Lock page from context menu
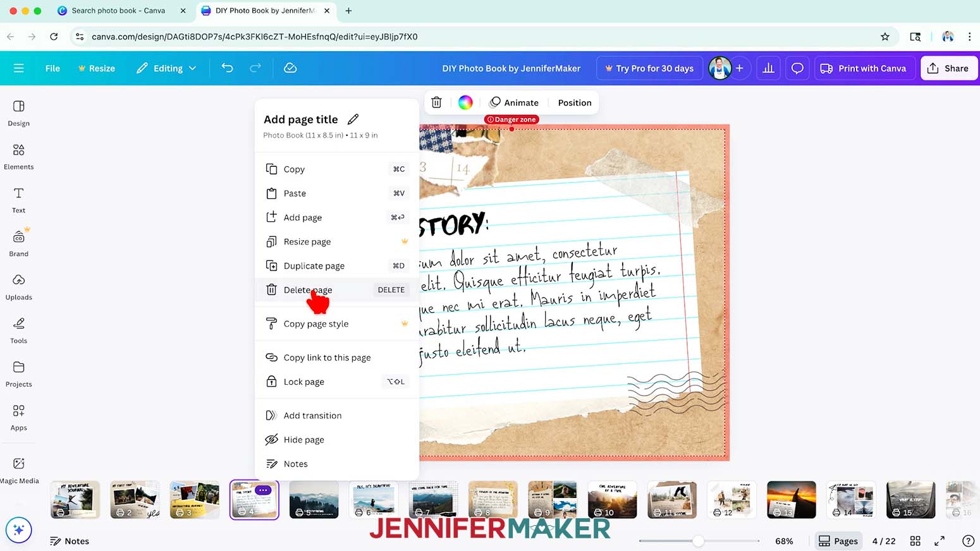 pos(337,382)
